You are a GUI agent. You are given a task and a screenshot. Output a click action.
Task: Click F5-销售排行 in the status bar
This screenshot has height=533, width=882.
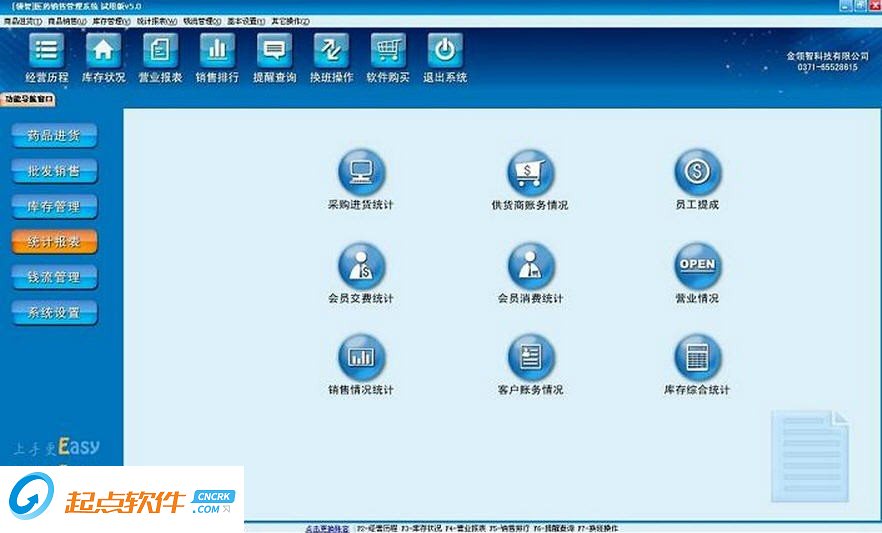tap(509, 529)
